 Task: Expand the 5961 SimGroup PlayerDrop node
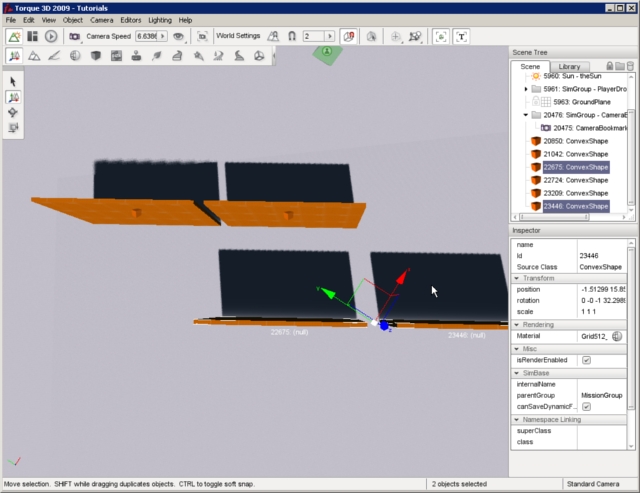(x=526, y=89)
